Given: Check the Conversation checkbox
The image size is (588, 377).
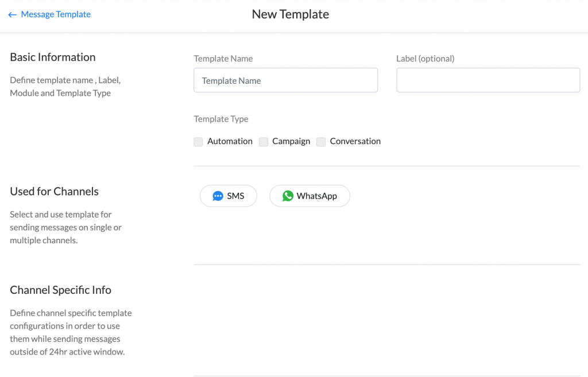Looking at the screenshot, I should click(x=321, y=142).
